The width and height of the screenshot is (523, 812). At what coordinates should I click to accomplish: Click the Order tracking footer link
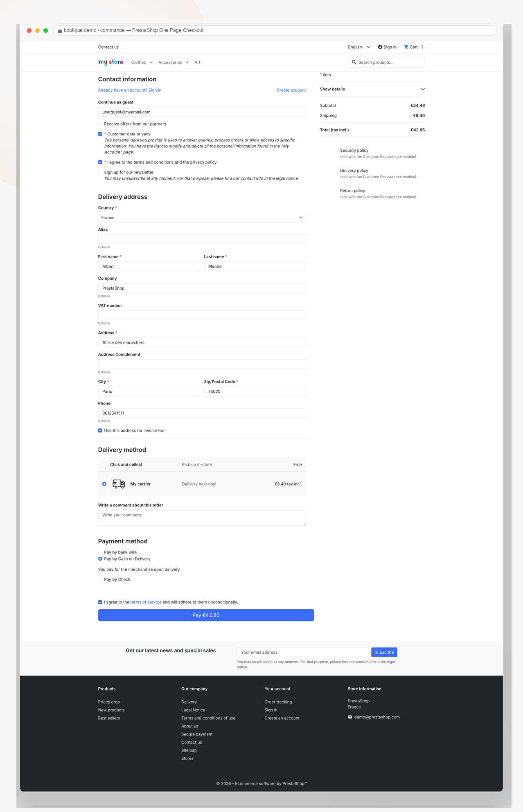pos(278,702)
